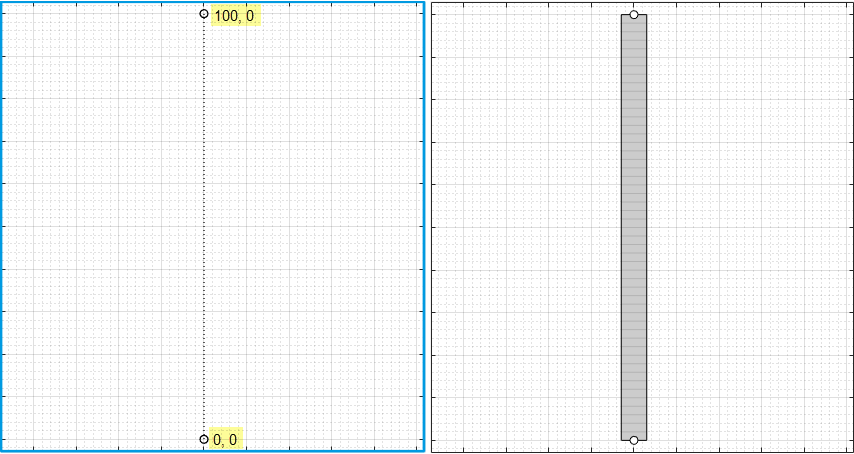Viewport: 854px width, 454px height.
Task: Click the yellow "100, 0" coordinate label
Action: coord(235,16)
